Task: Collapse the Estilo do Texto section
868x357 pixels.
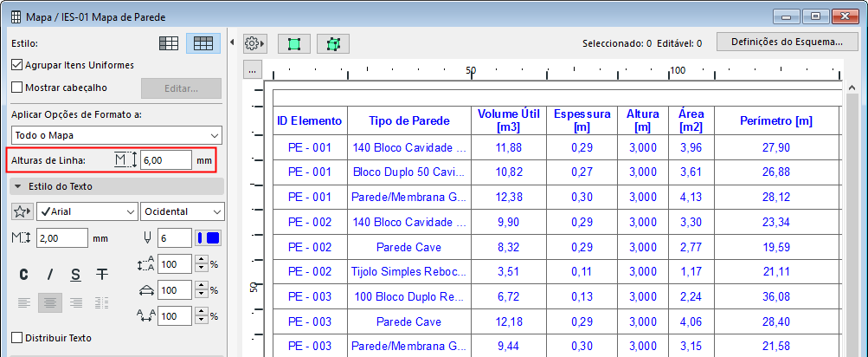Action: pyautogui.click(x=116, y=186)
